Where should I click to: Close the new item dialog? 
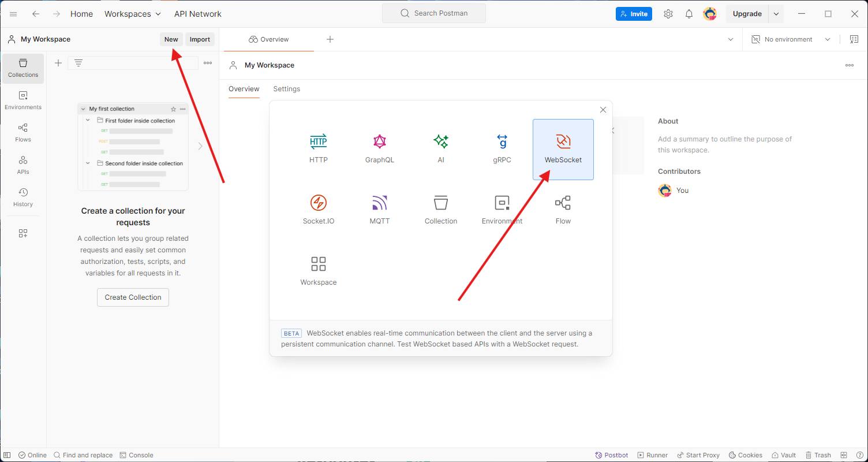[x=603, y=110]
